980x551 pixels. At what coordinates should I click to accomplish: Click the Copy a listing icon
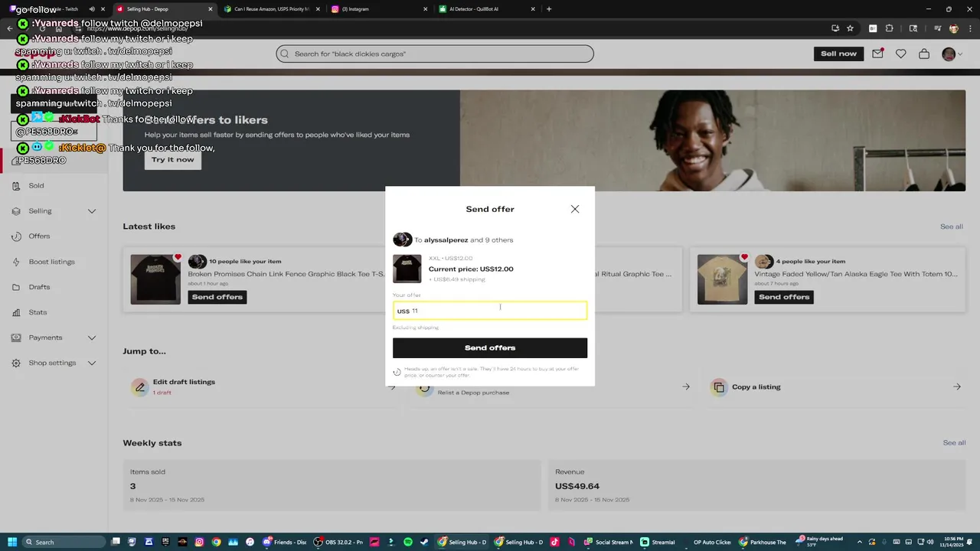pos(718,387)
